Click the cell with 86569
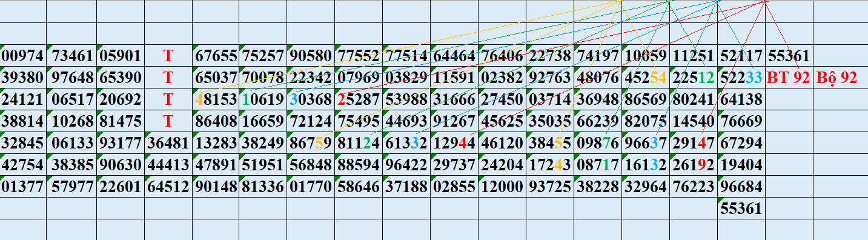The image size is (868, 240). [x=646, y=99]
